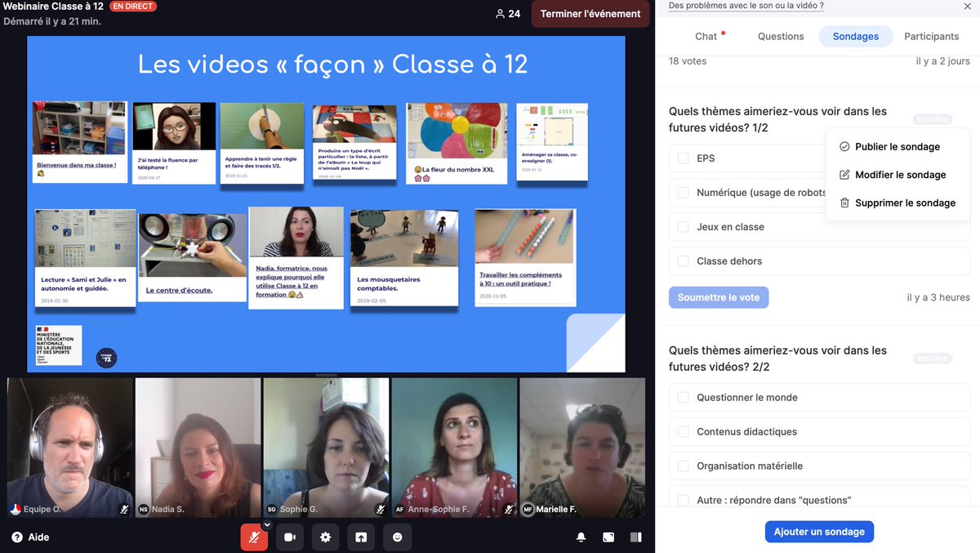Check the Classe dehors option
Screen dimensions: 980x553
(x=683, y=261)
